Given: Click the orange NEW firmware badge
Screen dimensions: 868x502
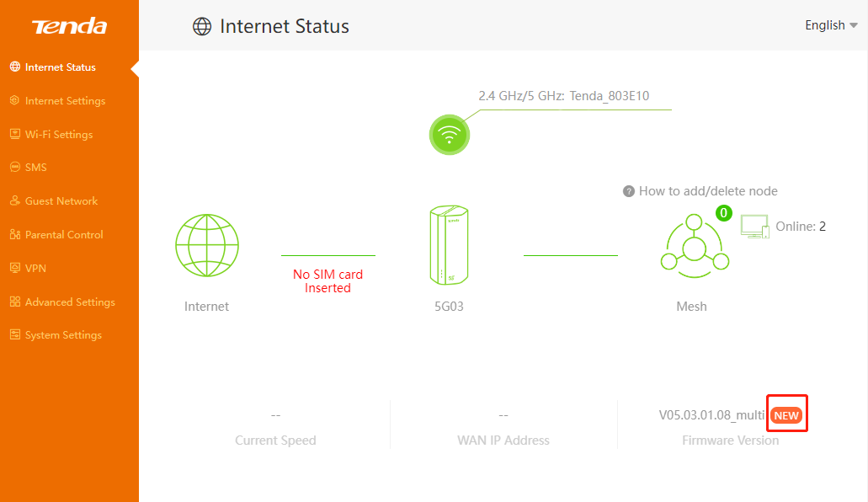Looking at the screenshot, I should 786,415.
